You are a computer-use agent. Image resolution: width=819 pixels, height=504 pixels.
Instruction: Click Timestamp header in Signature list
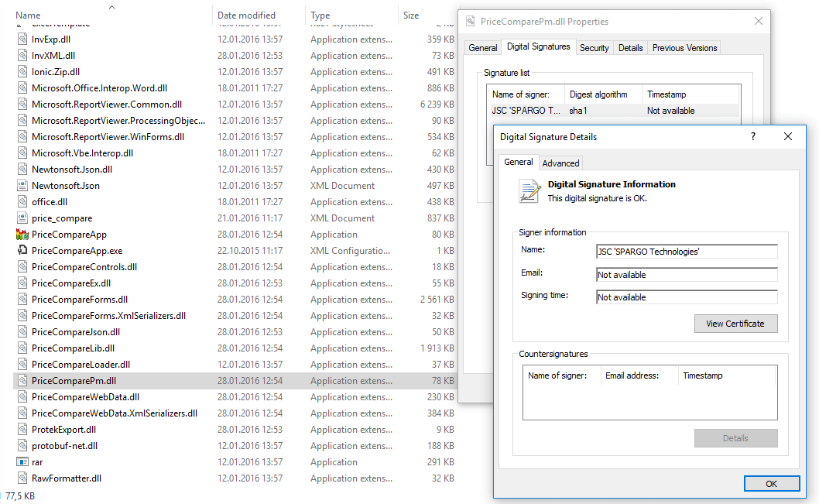click(x=690, y=94)
